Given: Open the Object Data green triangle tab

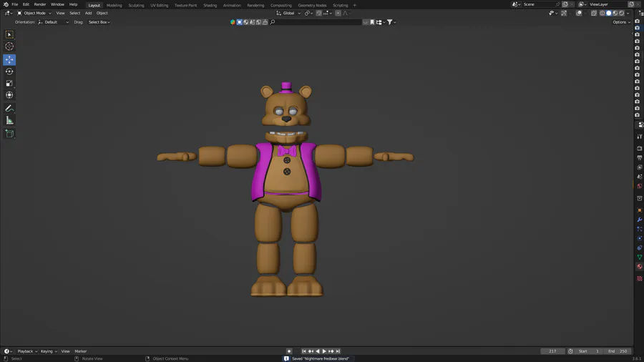Looking at the screenshot, I should click(x=640, y=258).
